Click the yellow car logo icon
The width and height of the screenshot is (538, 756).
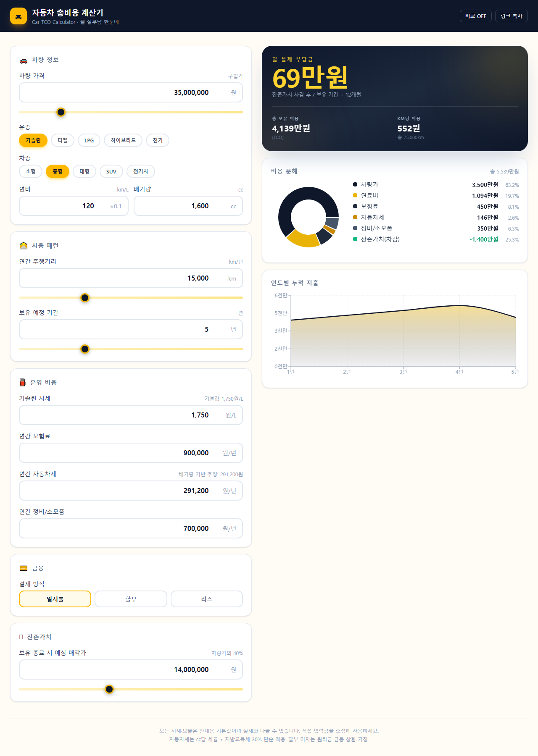tap(18, 16)
